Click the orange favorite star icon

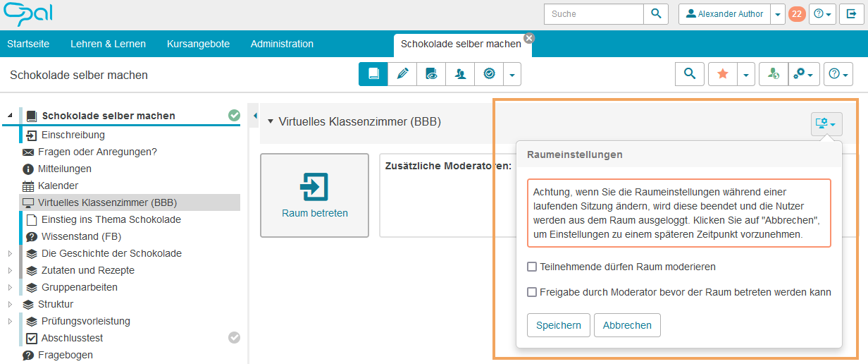(x=723, y=73)
